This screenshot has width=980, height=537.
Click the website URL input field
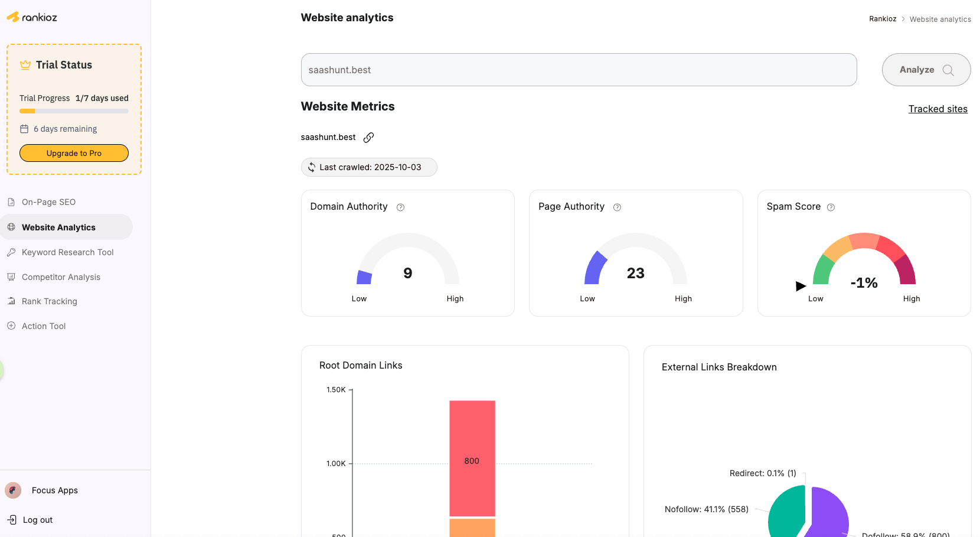(x=579, y=70)
